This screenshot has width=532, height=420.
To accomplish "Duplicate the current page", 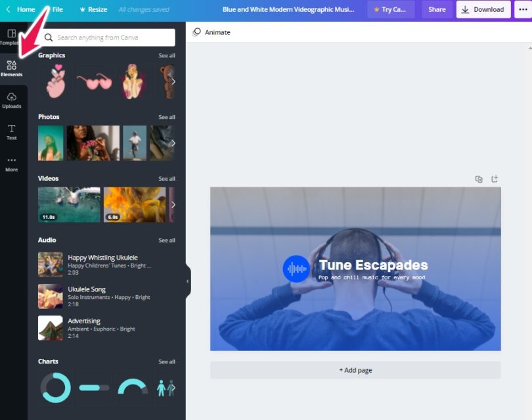I will (478, 178).
